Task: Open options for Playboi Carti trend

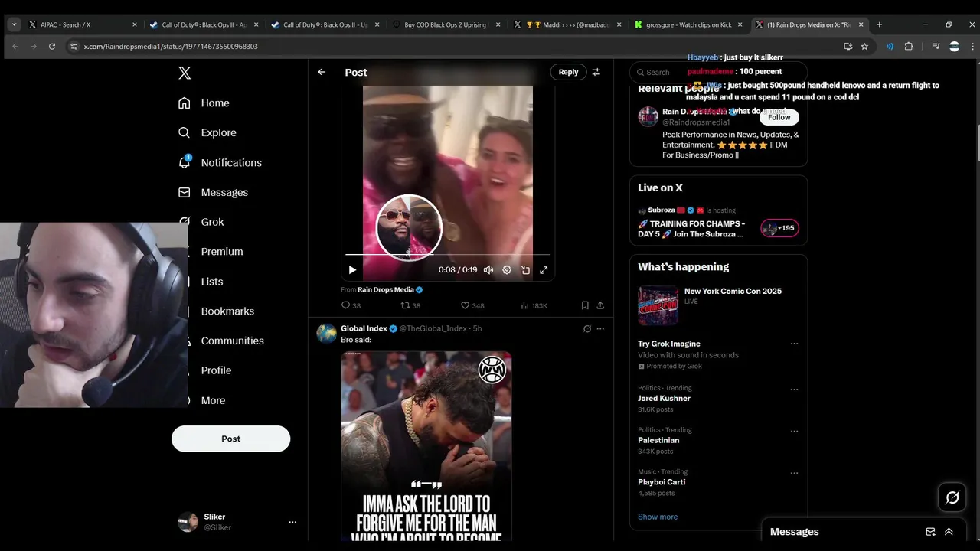Action: point(794,473)
